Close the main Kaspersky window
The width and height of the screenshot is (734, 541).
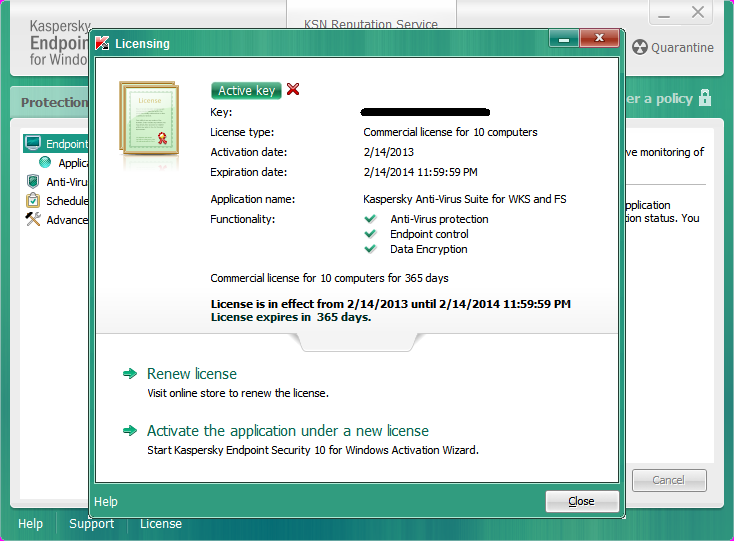coord(698,13)
